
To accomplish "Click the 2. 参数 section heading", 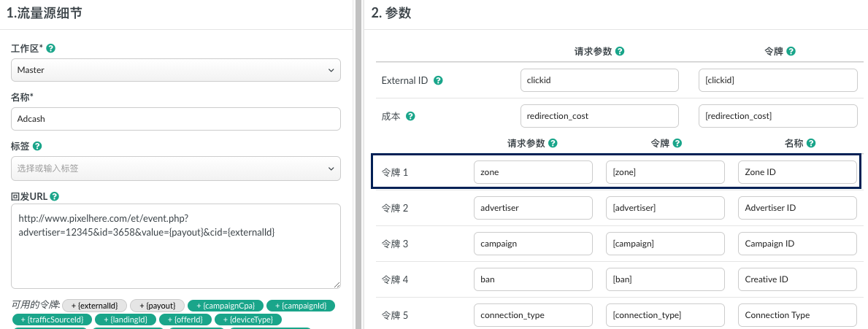I will point(391,13).
